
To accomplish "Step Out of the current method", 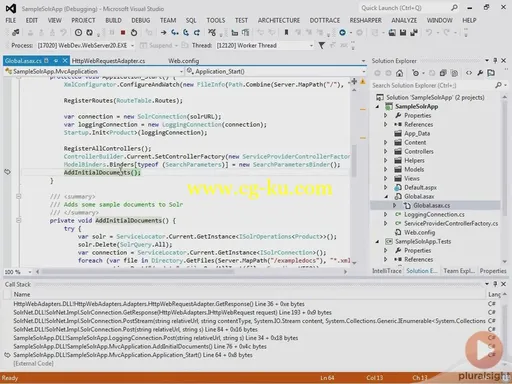I will [x=197, y=32].
